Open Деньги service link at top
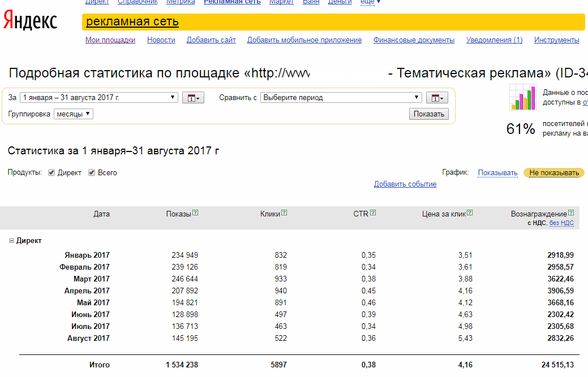This screenshot has height=377, width=588. click(x=340, y=2)
